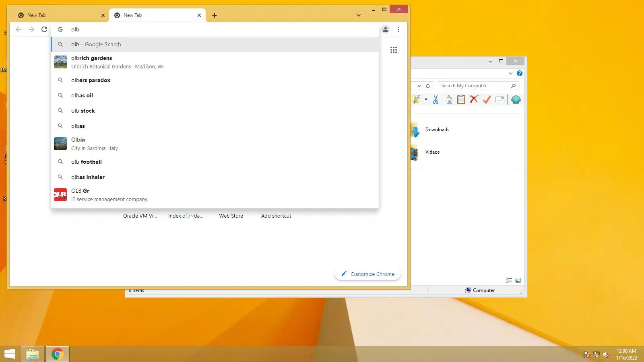Click the OLB logo suggestion thumbnail
The image size is (644, 362).
60,195
